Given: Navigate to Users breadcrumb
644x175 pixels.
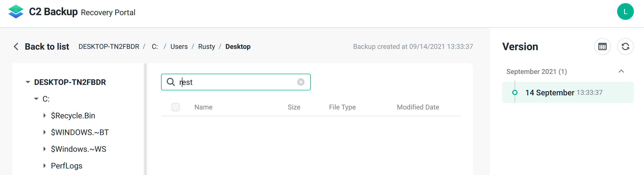Looking at the screenshot, I should pos(179,46).
